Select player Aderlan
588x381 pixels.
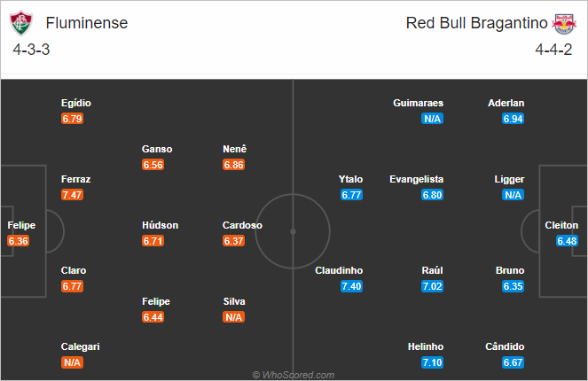pos(506,103)
